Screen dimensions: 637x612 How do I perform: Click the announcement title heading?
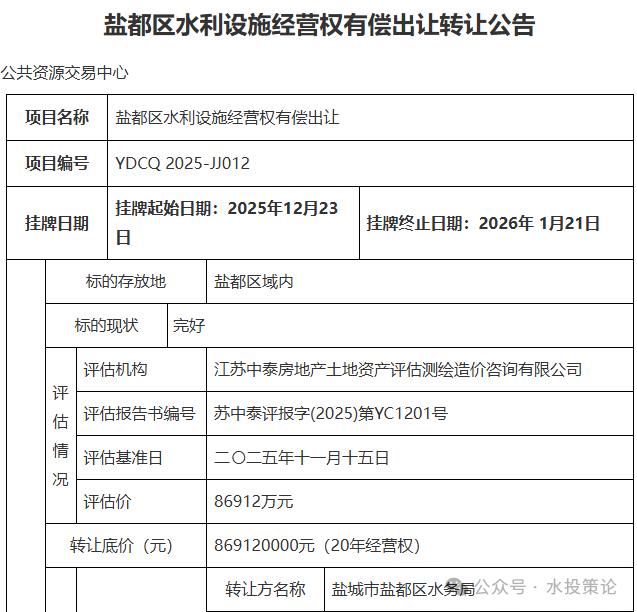pos(319,25)
